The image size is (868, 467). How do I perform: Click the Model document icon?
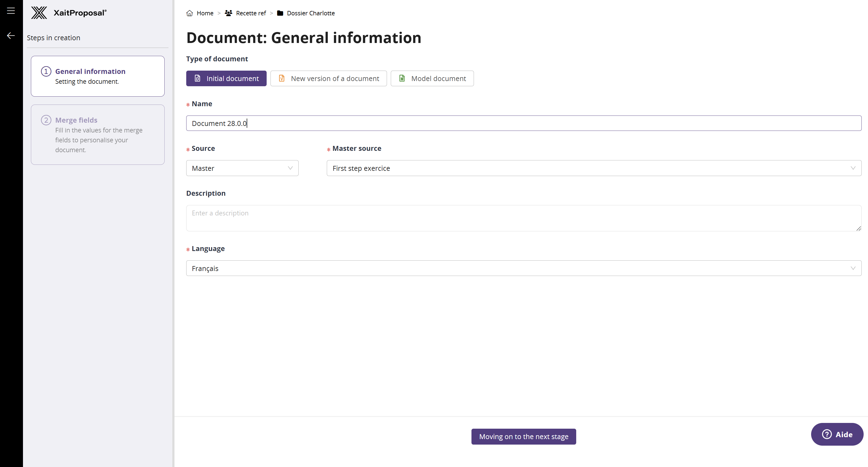click(x=402, y=78)
